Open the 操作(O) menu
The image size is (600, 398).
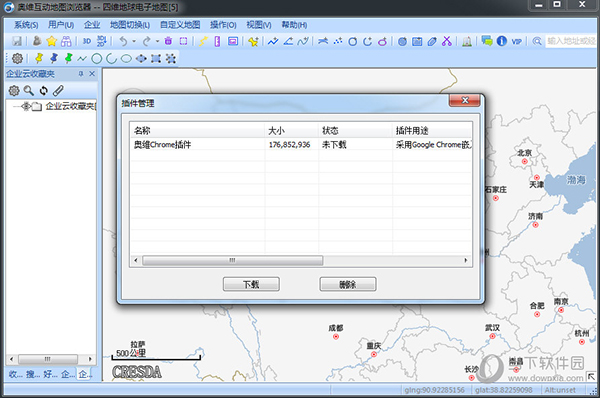tap(223, 25)
